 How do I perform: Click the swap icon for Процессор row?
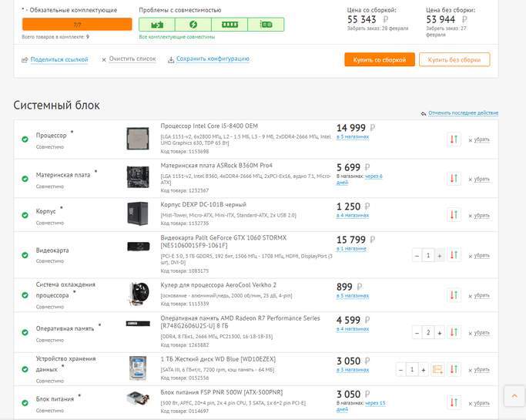point(454,139)
